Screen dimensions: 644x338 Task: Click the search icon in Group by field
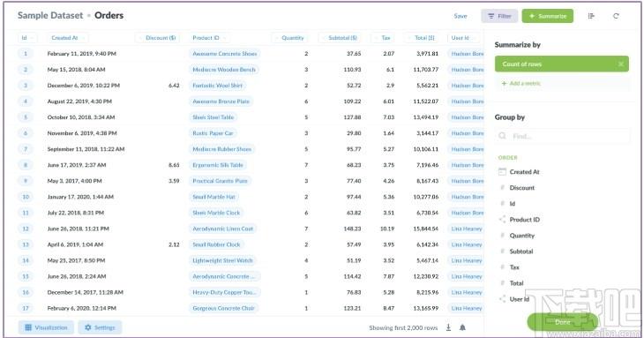502,136
